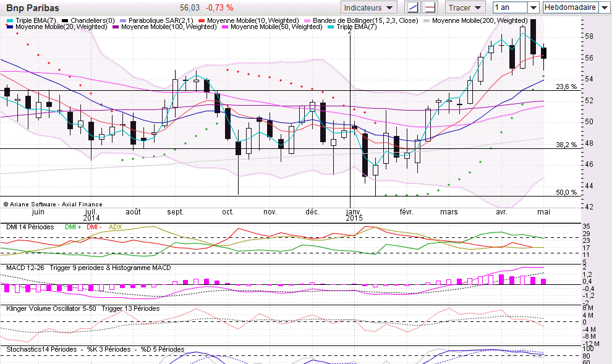Screen dimensions: 612x364
Task: Click the 23,6 % Fibonacci level label
Action: pos(566,87)
